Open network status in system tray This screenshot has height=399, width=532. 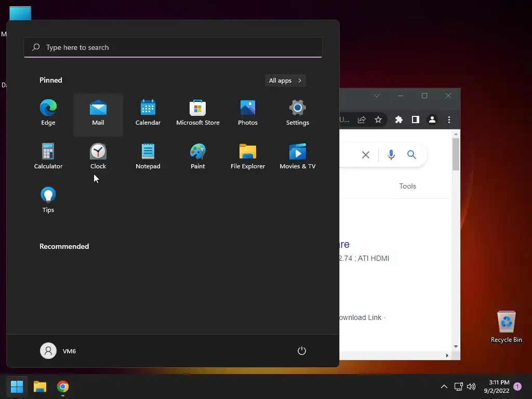pyautogui.click(x=458, y=387)
